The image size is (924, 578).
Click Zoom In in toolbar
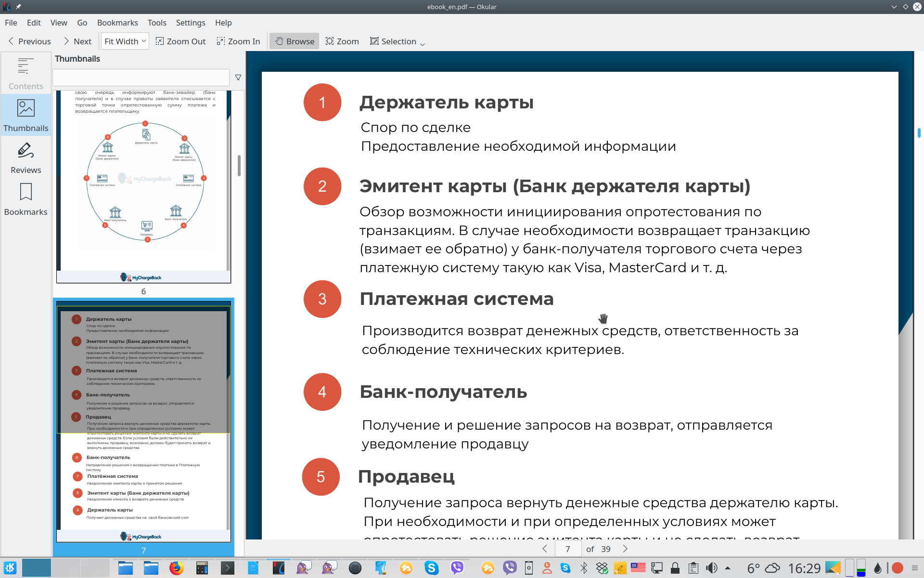tap(238, 41)
